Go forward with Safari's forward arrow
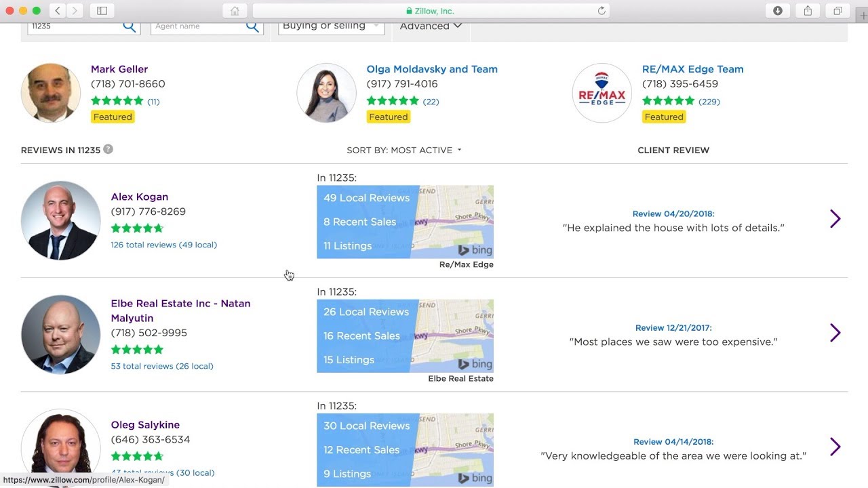This screenshot has width=868, height=488. coord(75,11)
